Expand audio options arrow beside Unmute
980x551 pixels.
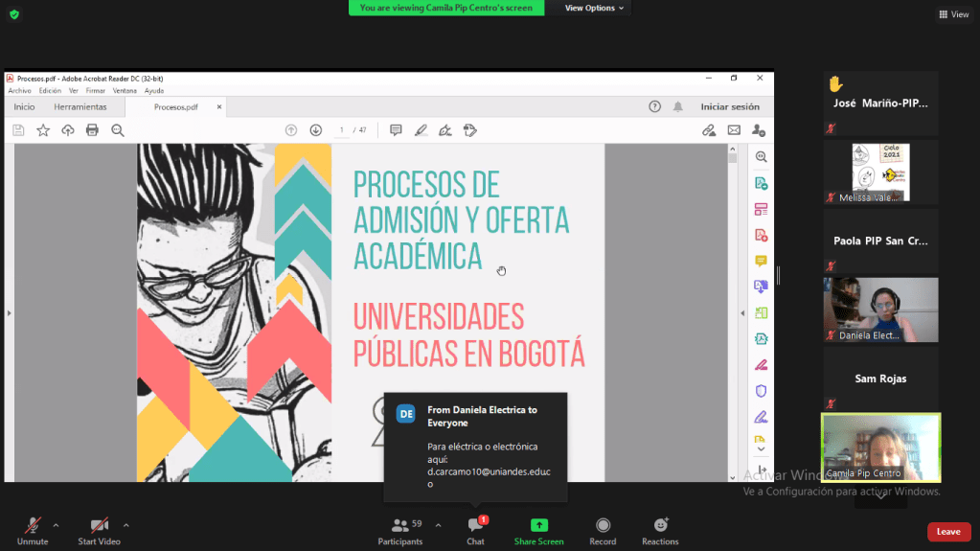pos(56,525)
